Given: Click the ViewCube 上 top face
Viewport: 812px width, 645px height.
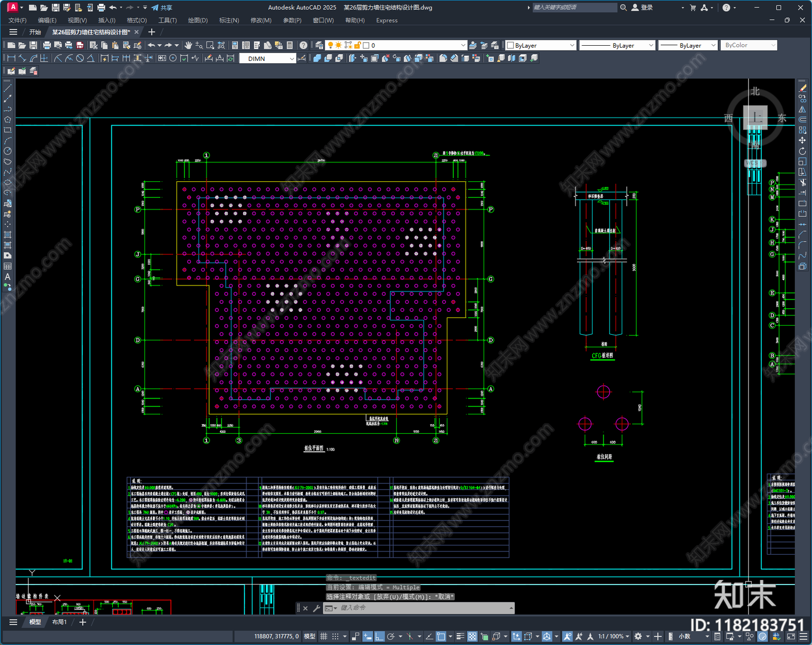Looking at the screenshot, I should [x=755, y=117].
